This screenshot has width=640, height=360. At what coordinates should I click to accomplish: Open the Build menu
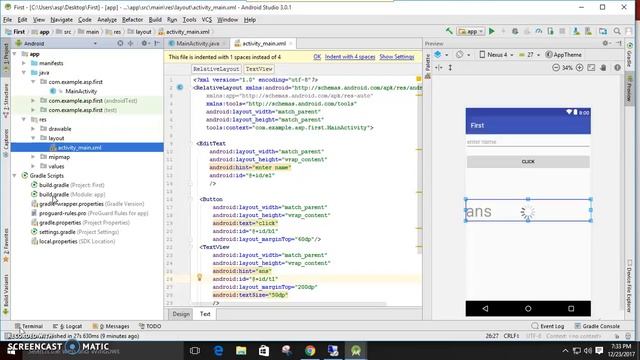[x=155, y=20]
